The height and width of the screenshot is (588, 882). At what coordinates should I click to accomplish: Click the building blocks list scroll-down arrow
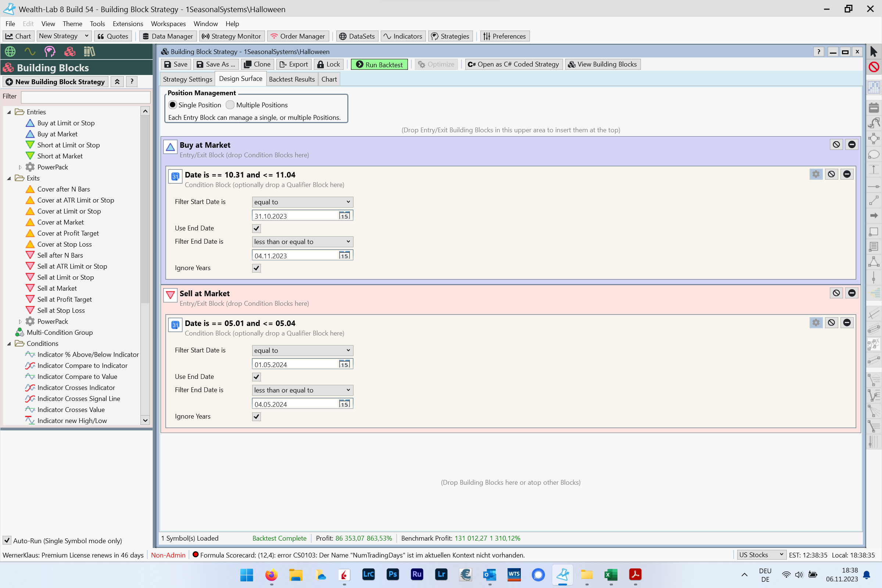[x=145, y=420]
